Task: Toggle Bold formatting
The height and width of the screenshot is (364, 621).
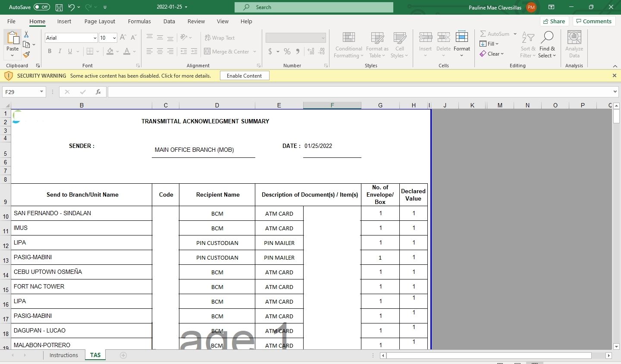Action: click(x=50, y=51)
